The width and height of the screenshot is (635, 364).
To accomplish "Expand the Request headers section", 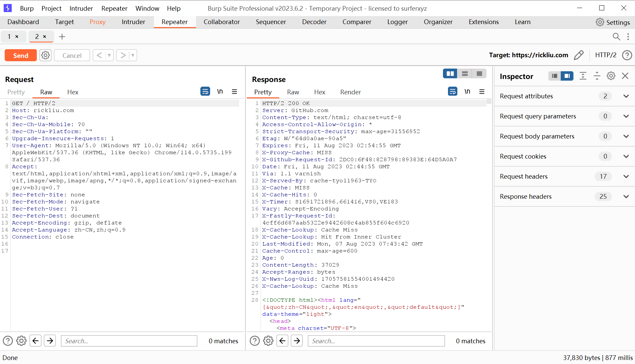I will pyautogui.click(x=626, y=177).
